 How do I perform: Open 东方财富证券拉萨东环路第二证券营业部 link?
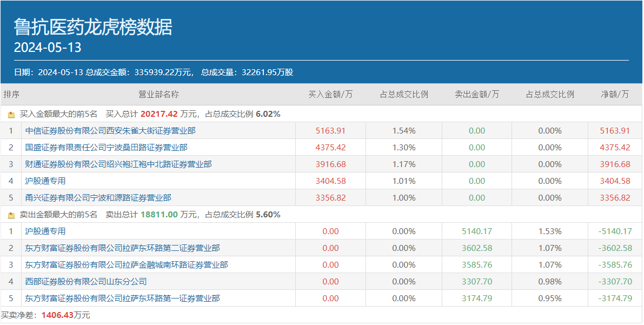click(122, 248)
